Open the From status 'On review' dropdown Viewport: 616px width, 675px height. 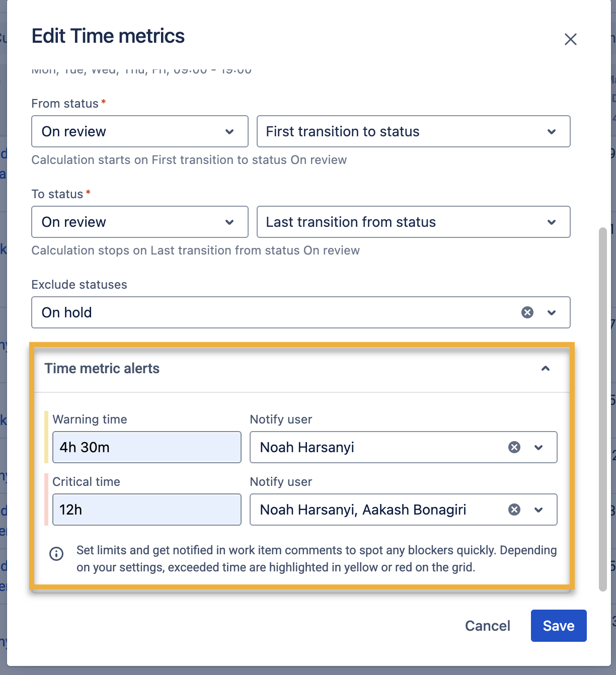140,131
